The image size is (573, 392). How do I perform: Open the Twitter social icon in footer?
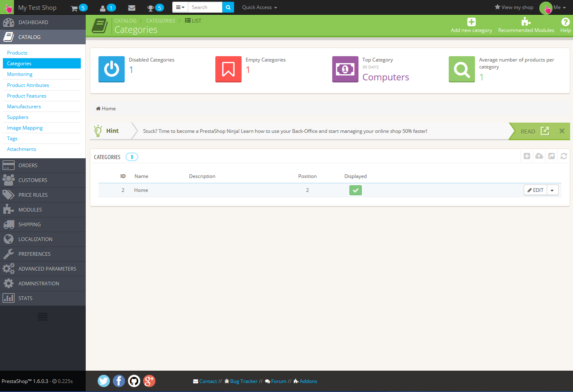pyautogui.click(x=104, y=381)
